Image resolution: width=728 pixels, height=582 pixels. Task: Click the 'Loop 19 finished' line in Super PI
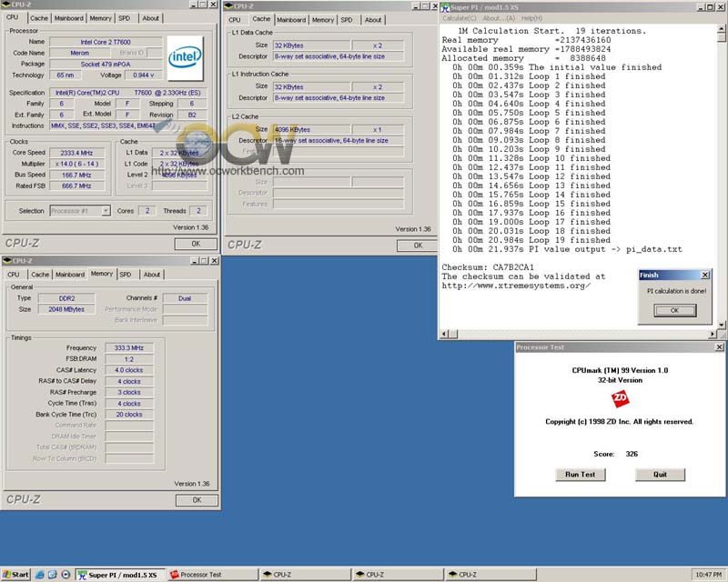click(x=531, y=240)
